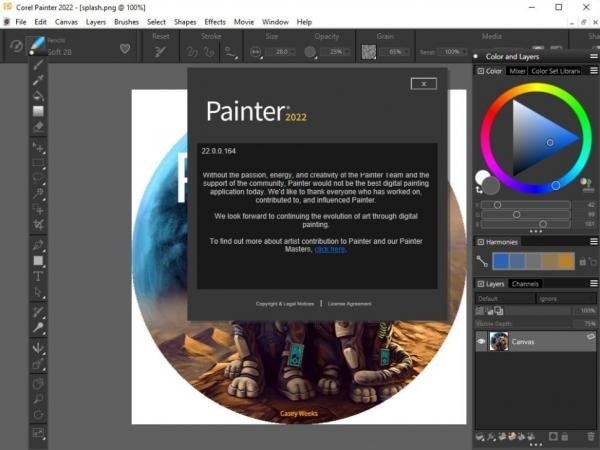Select the Crop tool
This screenshot has height=450, width=600.
coord(38,224)
